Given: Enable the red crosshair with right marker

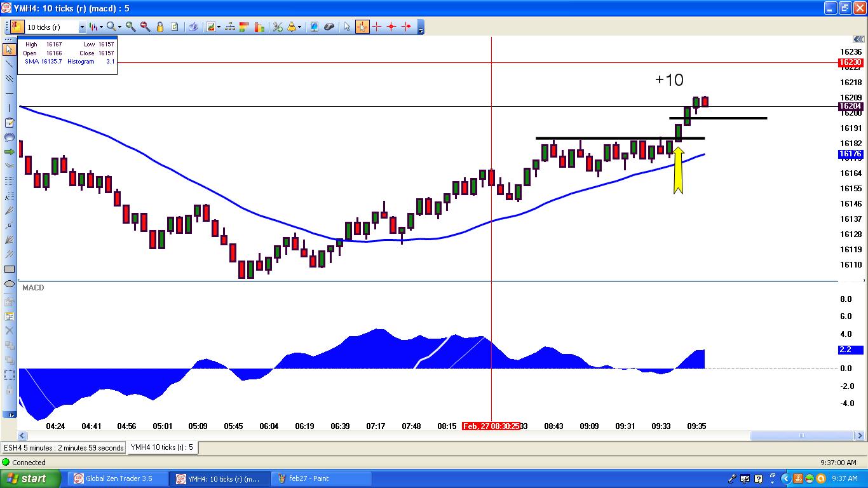Looking at the screenshot, I should (x=406, y=27).
